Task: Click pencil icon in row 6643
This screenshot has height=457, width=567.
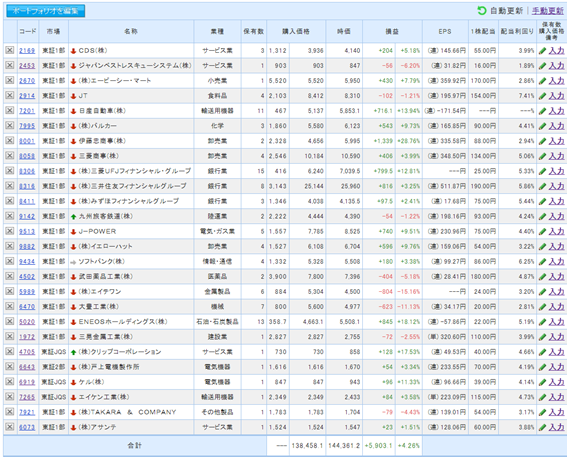Action: pos(542,367)
